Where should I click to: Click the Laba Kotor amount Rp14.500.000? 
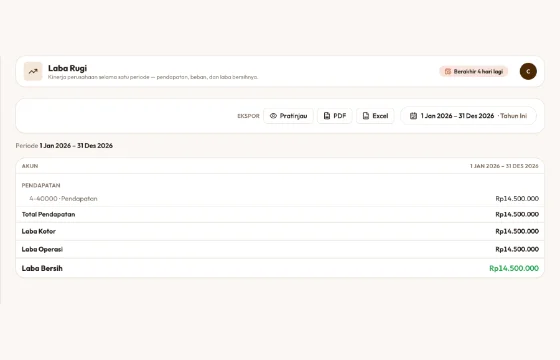[517, 231]
